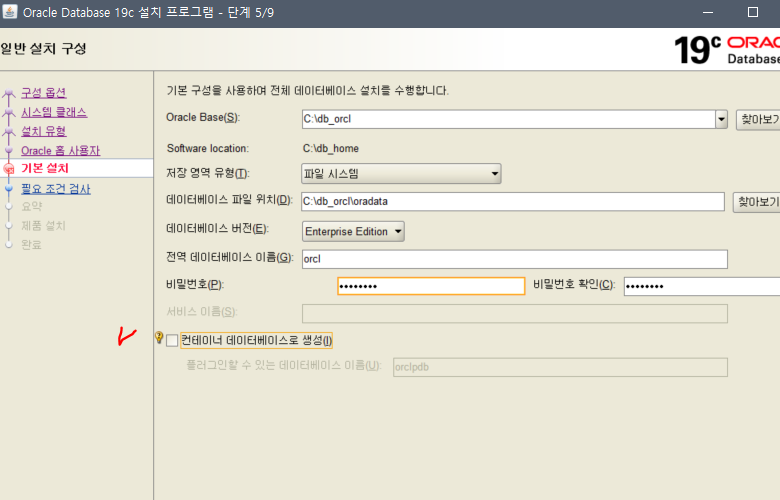This screenshot has height=500, width=780.
Task: Click the disabled 요약 step label
Action: point(31,206)
